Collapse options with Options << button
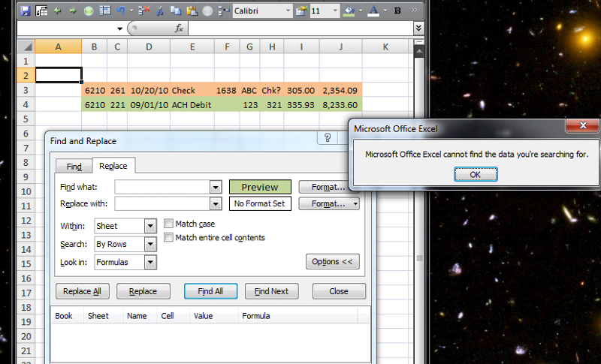The width and height of the screenshot is (601, 364). point(332,261)
